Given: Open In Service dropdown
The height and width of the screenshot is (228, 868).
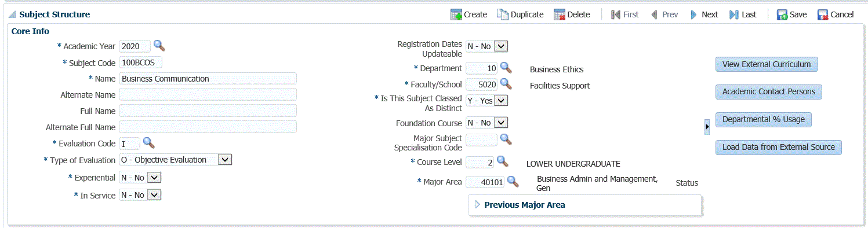Looking at the screenshot, I should (154, 195).
